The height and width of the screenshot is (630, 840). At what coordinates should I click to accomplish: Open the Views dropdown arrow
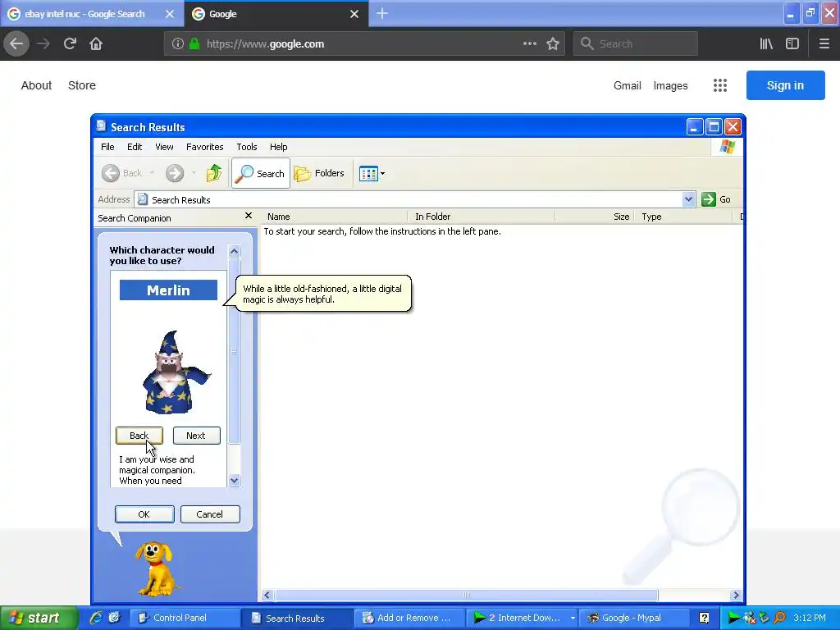pyautogui.click(x=382, y=174)
